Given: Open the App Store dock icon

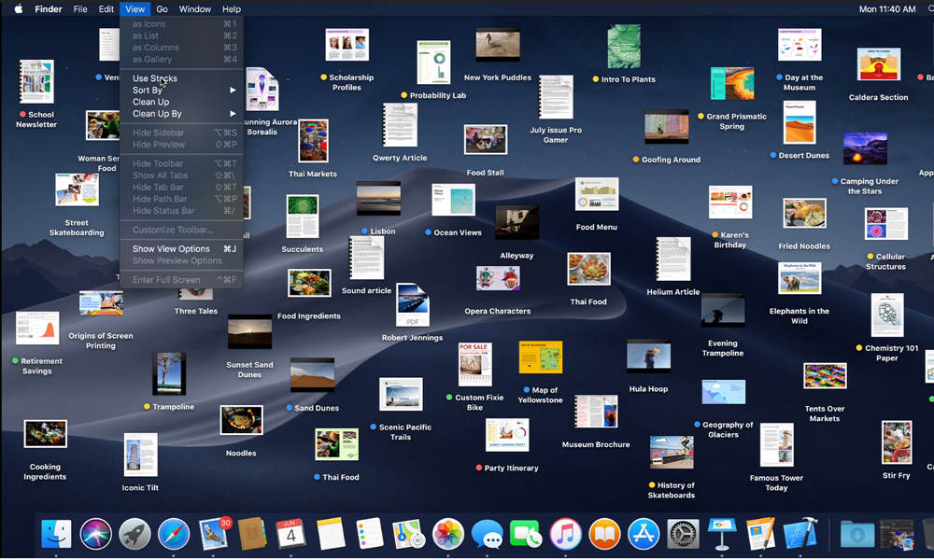Looking at the screenshot, I should 644,534.
